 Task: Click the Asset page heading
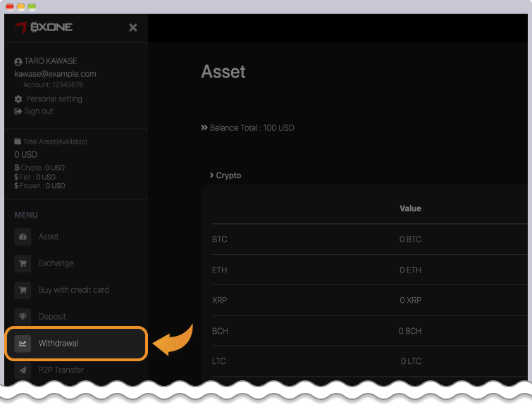click(x=223, y=72)
